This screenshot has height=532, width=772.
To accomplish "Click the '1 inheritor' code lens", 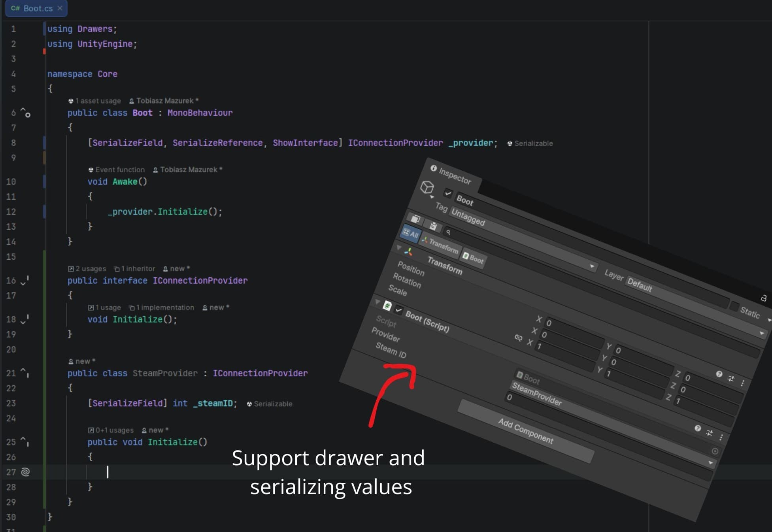I will (x=134, y=268).
